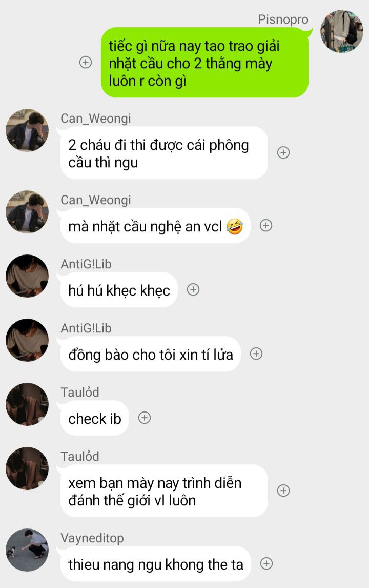Open Vayneditop's avatar with cat
The image size is (369, 588).
point(27,550)
